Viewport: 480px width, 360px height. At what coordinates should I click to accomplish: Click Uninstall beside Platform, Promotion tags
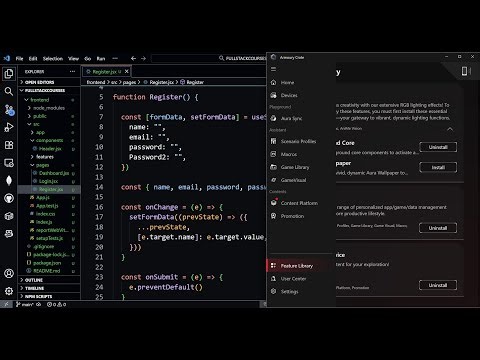pos(438,285)
